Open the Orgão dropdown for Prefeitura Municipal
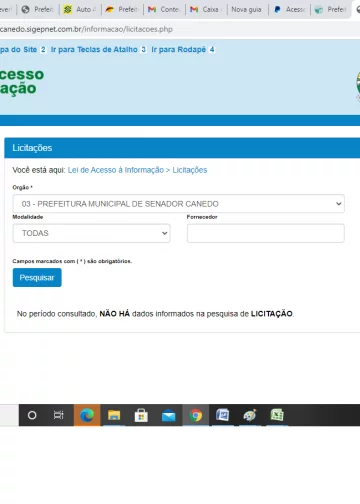This screenshot has width=360, height=504. (x=179, y=204)
